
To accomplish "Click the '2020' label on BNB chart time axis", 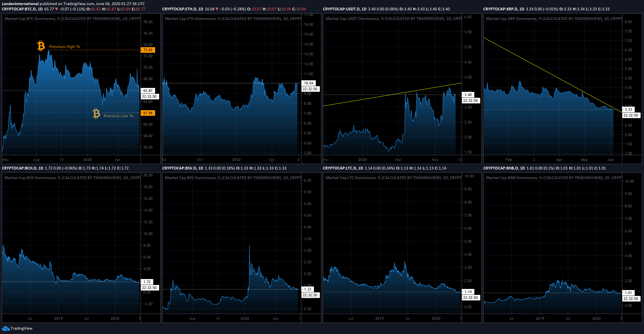I will click(x=596, y=319).
